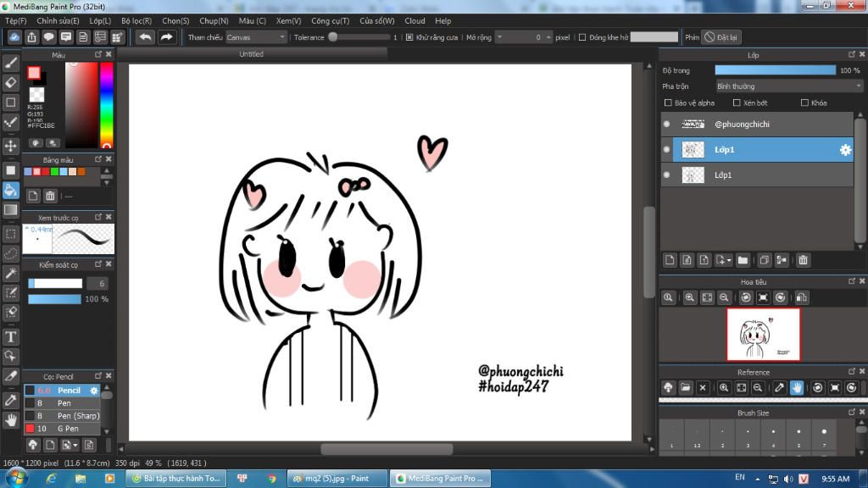Viewport: 868px width, 488px height.
Task: Open the Bộ lọc(R) menu
Action: pos(136,21)
